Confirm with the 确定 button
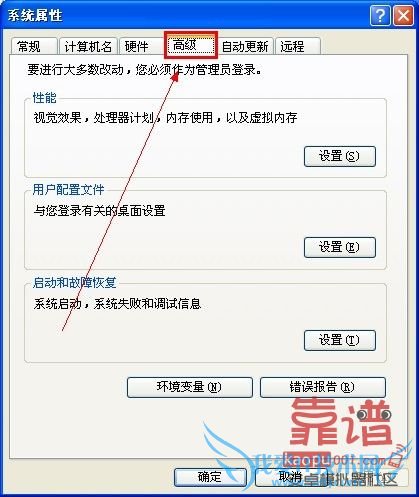419x497 pixels. pos(210,477)
